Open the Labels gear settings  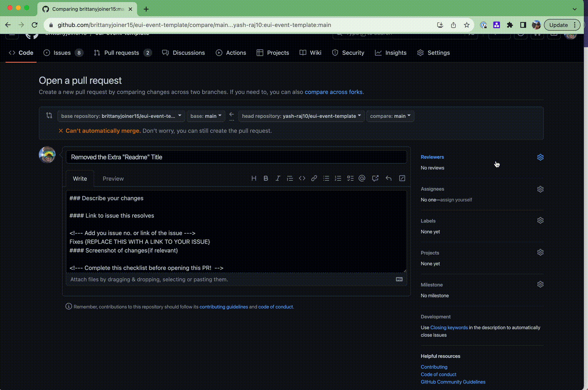pyautogui.click(x=540, y=220)
